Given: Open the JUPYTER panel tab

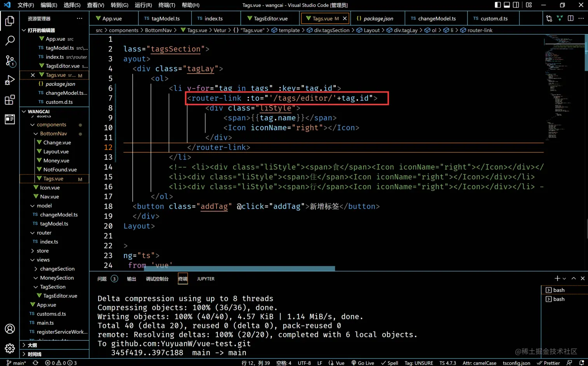Looking at the screenshot, I should 206,279.
